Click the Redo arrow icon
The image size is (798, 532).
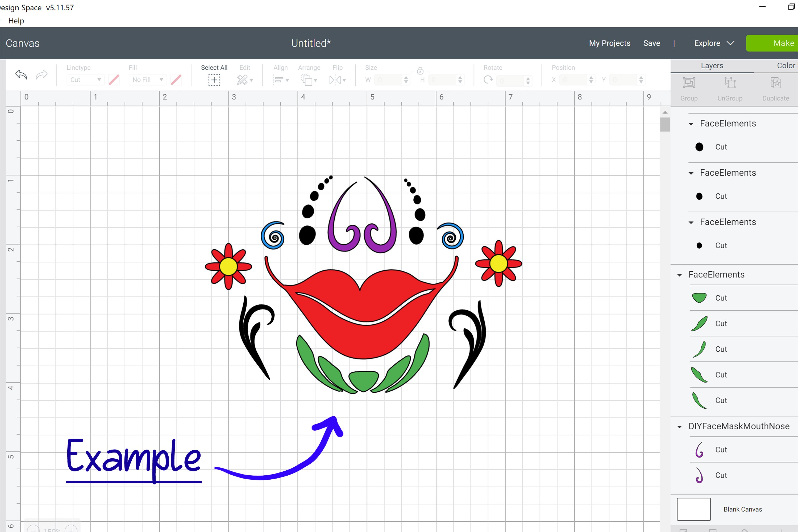(x=41, y=75)
